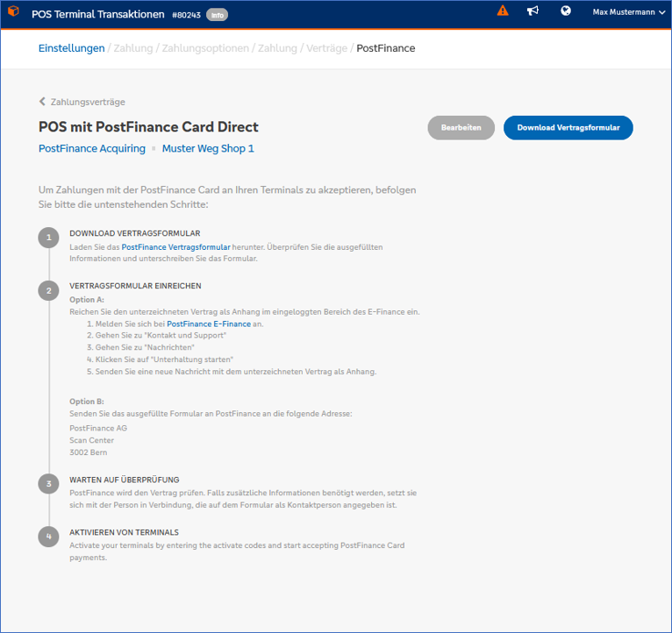Click the globe language icon

coord(566,11)
